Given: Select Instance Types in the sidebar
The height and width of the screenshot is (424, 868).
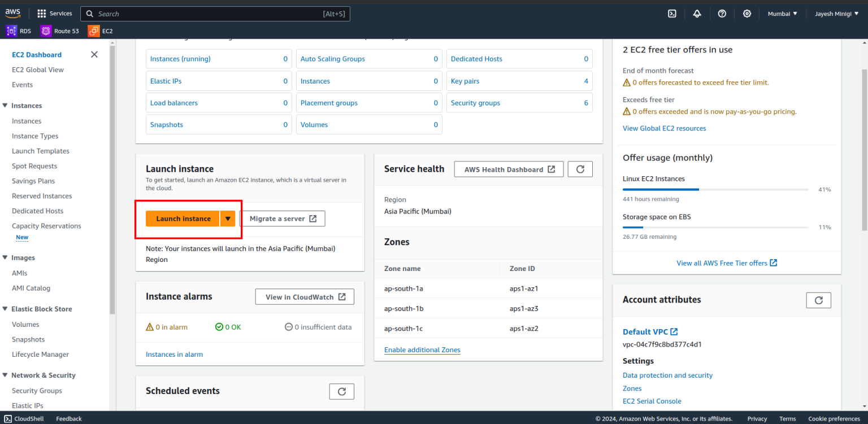Looking at the screenshot, I should point(35,135).
